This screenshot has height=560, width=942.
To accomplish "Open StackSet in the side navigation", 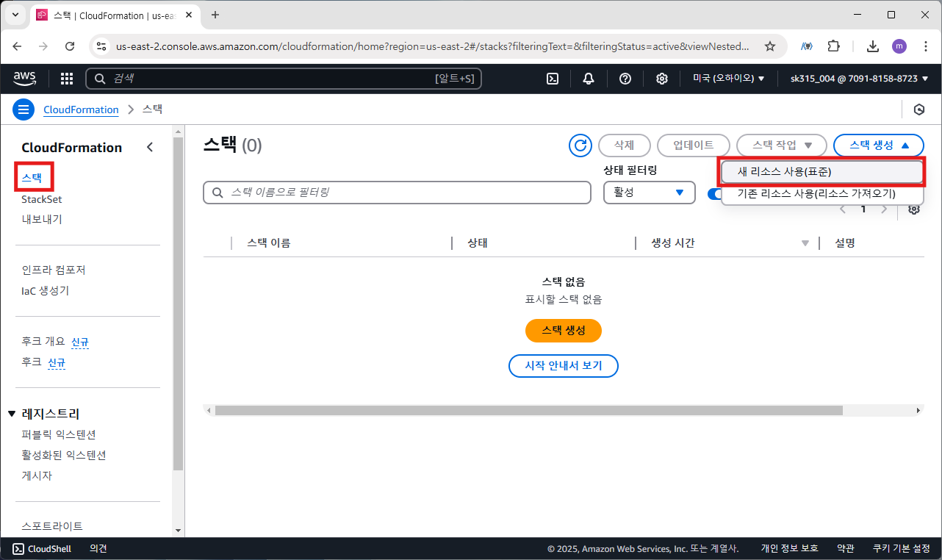I will click(x=42, y=199).
